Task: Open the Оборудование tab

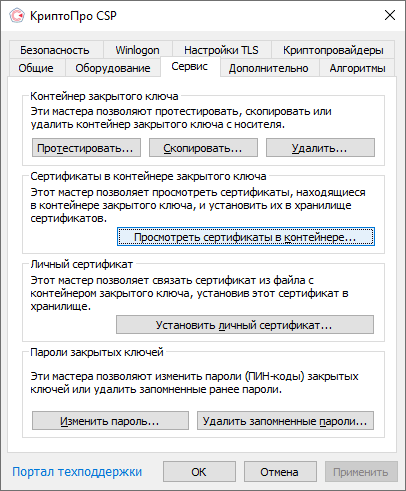Action: point(113,68)
